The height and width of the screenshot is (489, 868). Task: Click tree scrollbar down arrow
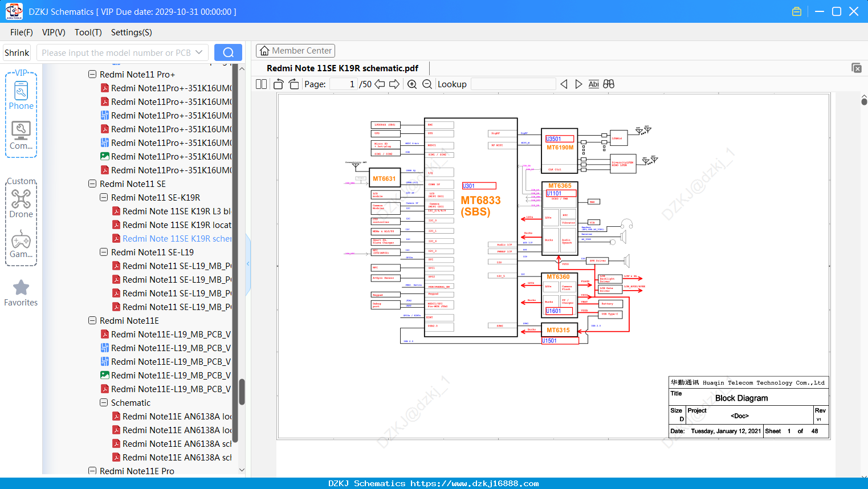tap(242, 470)
